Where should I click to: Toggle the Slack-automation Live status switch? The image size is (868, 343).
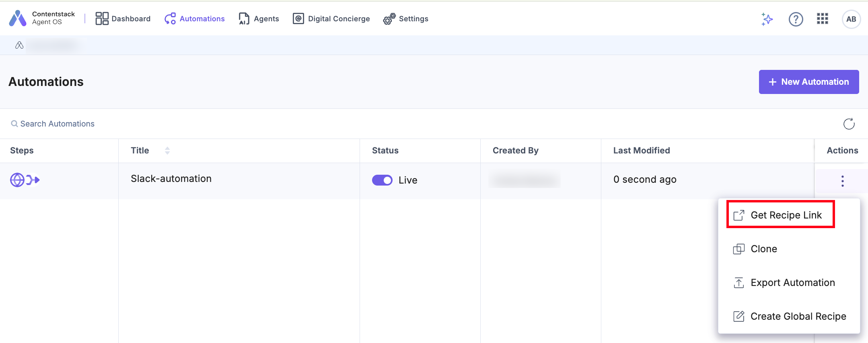382,180
